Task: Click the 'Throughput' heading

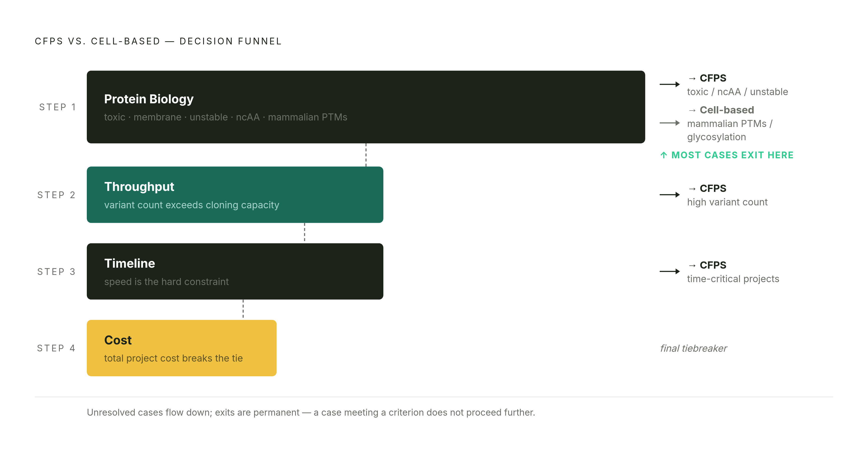Action: 139,187
